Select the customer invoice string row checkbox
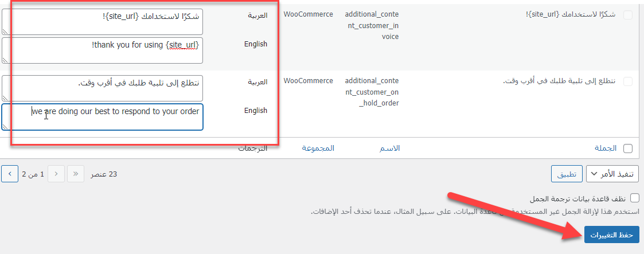 (x=627, y=15)
